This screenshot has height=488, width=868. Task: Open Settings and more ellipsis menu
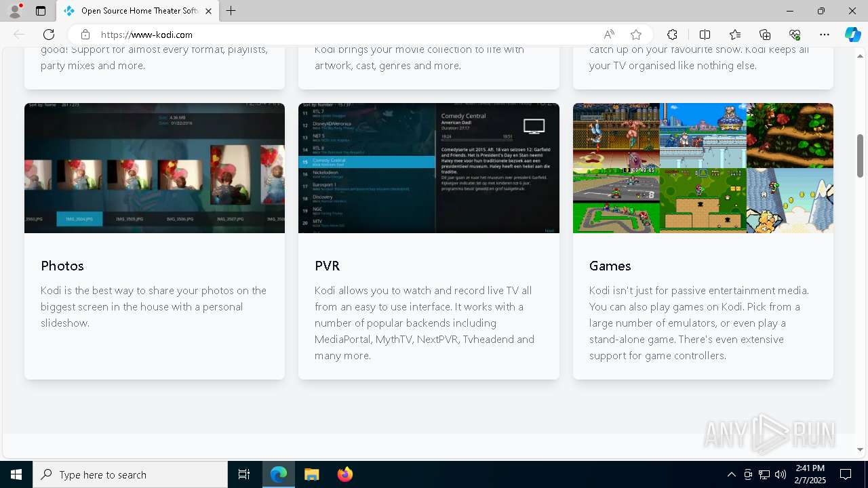tap(825, 35)
